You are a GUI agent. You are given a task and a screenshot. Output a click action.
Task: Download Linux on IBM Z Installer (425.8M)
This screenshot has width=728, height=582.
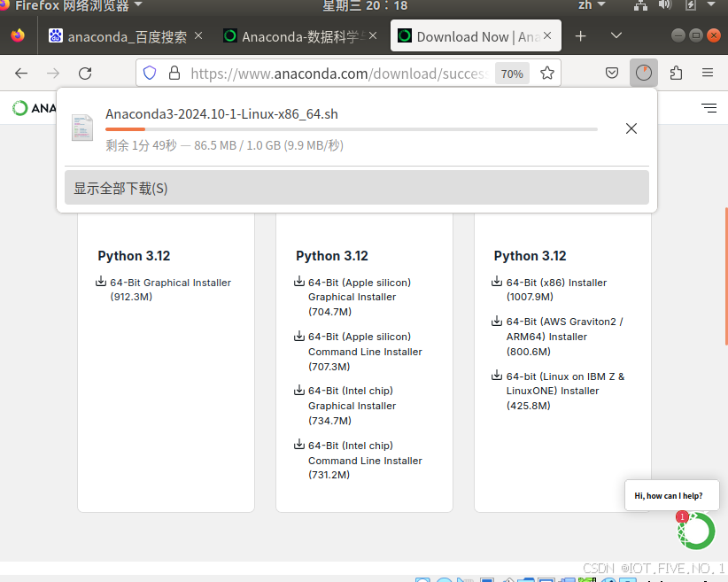pos(565,391)
